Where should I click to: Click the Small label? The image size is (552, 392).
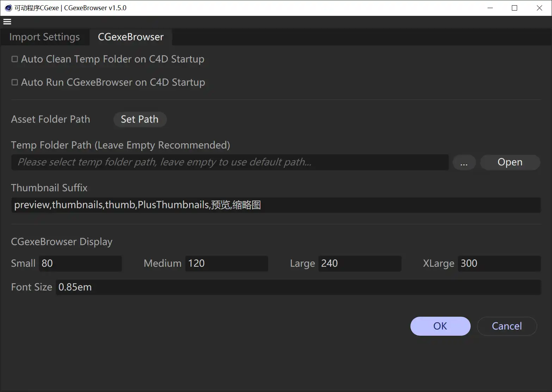(23, 264)
